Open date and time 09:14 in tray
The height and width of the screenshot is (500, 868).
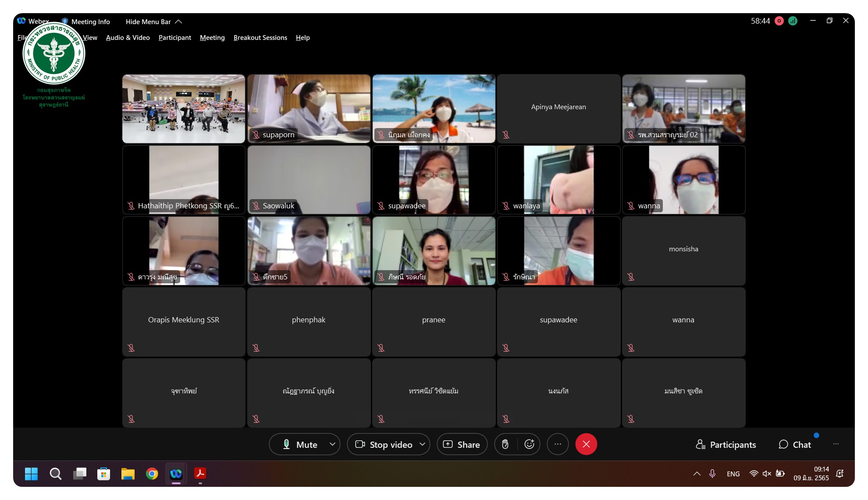click(x=811, y=474)
